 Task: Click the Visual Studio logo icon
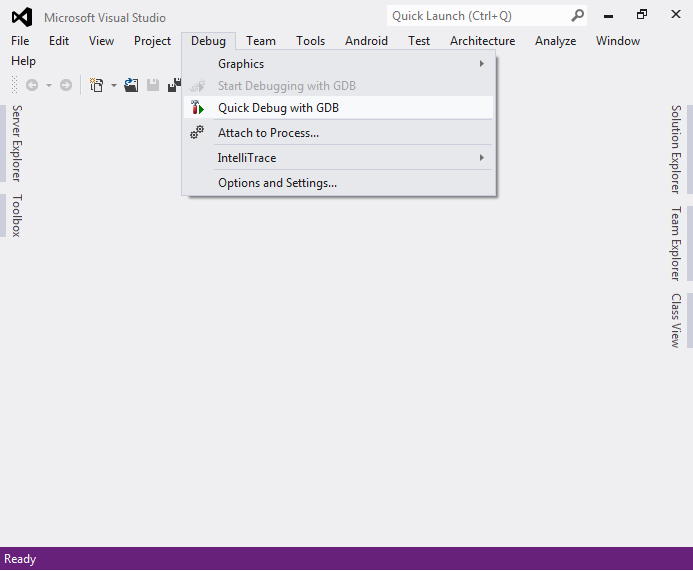click(22, 17)
